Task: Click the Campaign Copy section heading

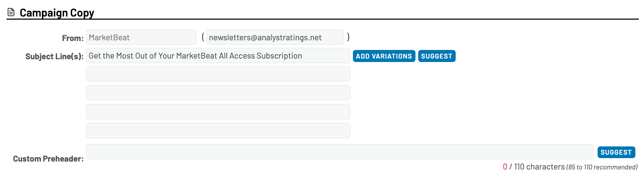Action: (57, 13)
